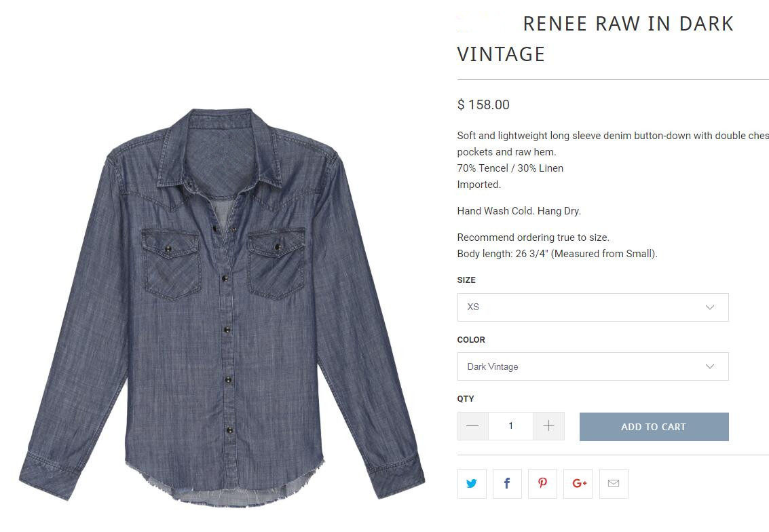The image size is (769, 532).
Task: Open the Size dropdown showing XS
Action: (593, 307)
